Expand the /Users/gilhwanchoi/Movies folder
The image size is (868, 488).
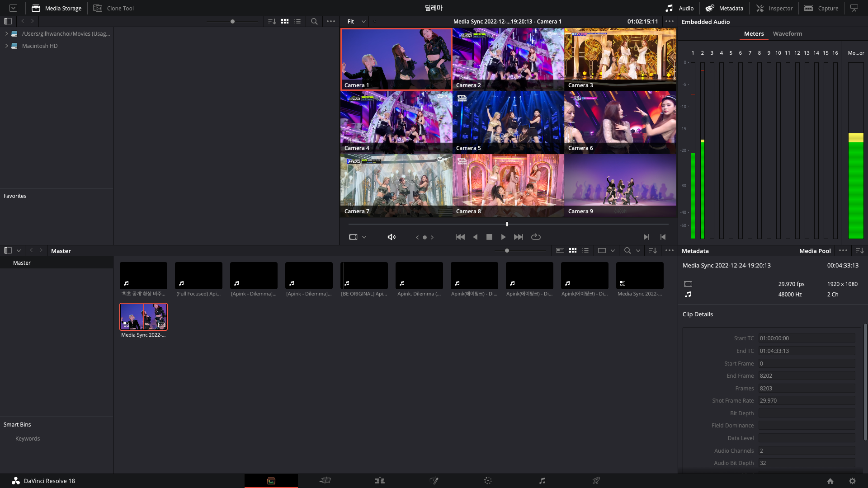click(7, 33)
